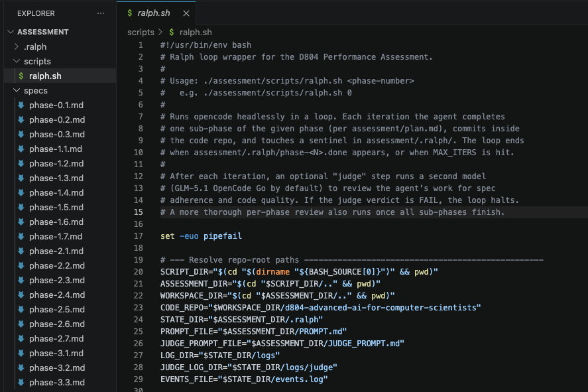Open phase-1.3.md file
The image size is (588, 392).
click(60, 178)
